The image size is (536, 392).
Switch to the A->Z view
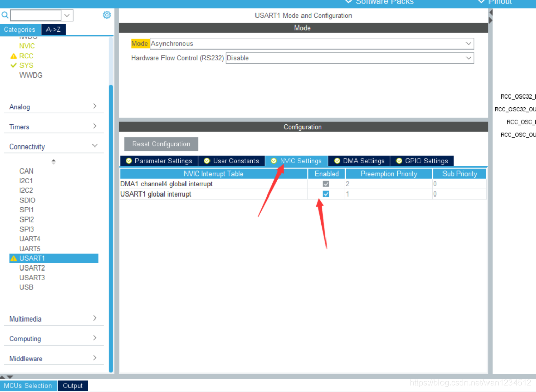54,30
